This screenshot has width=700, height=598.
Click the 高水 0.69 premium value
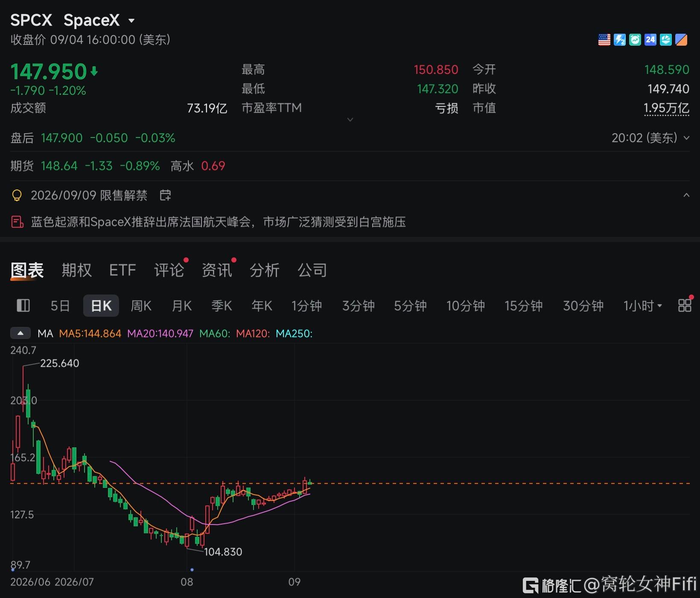(213, 166)
